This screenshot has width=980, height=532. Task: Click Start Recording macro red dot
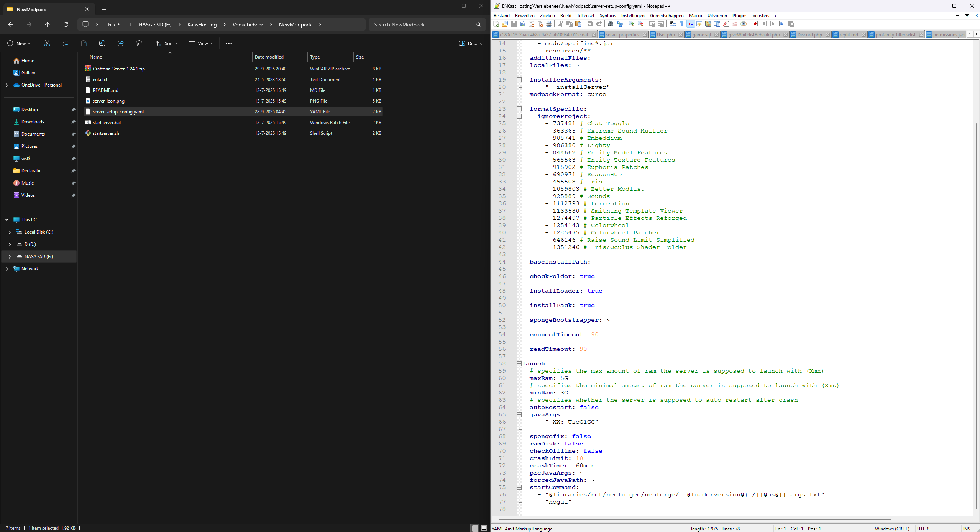tap(755, 24)
